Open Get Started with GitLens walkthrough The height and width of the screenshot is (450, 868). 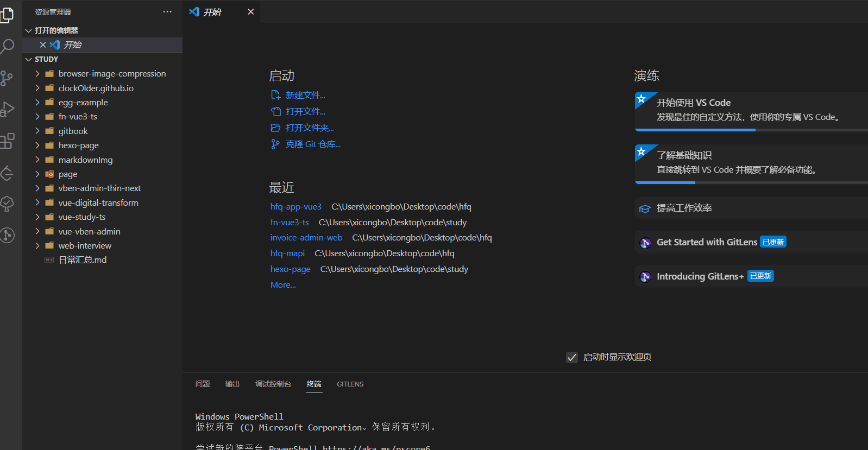751,243
